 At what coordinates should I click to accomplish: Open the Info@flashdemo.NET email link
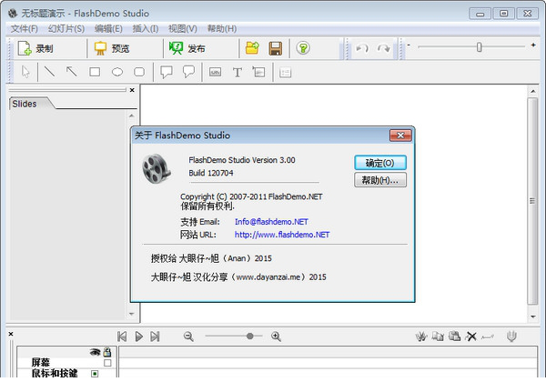click(271, 222)
